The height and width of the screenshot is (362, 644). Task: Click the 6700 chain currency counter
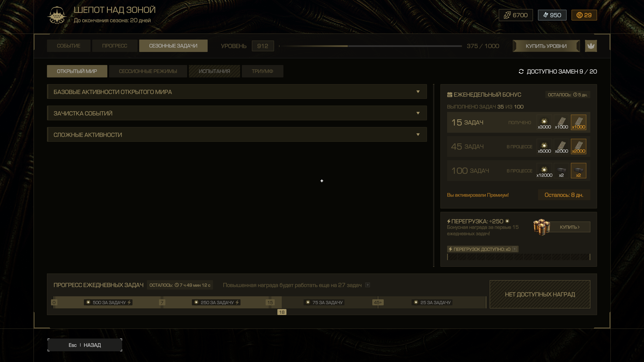point(516,15)
